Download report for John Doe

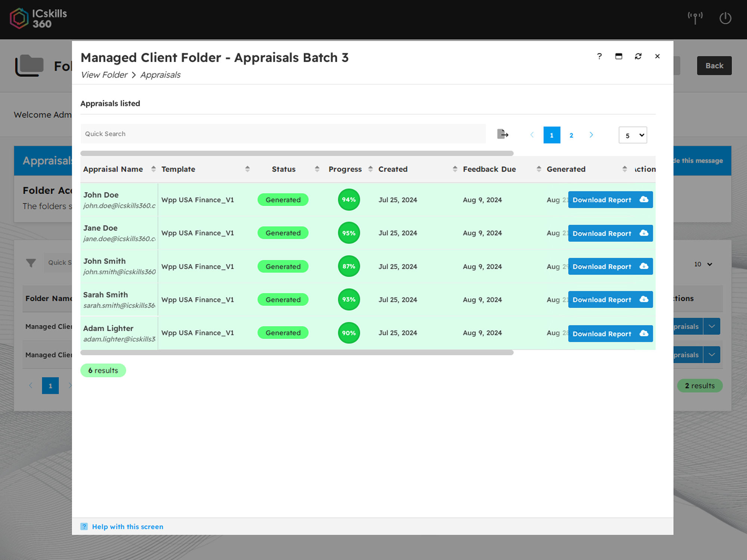[x=610, y=200]
